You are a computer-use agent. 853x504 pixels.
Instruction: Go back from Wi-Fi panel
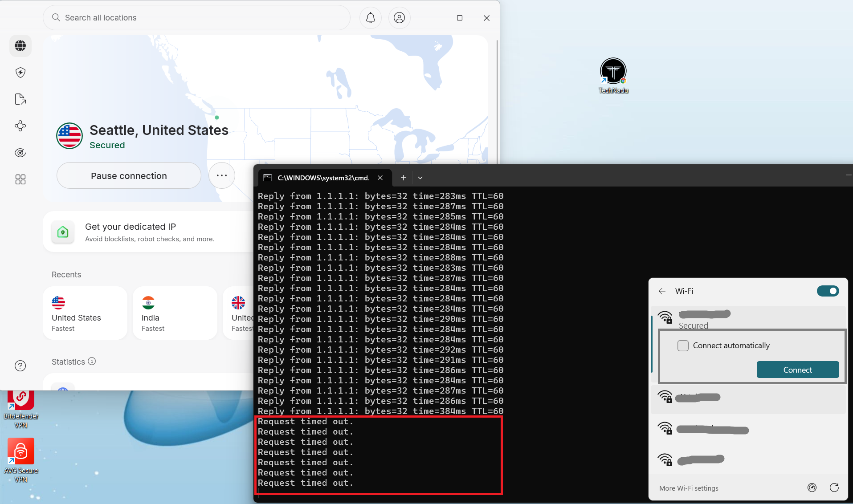pos(662,291)
